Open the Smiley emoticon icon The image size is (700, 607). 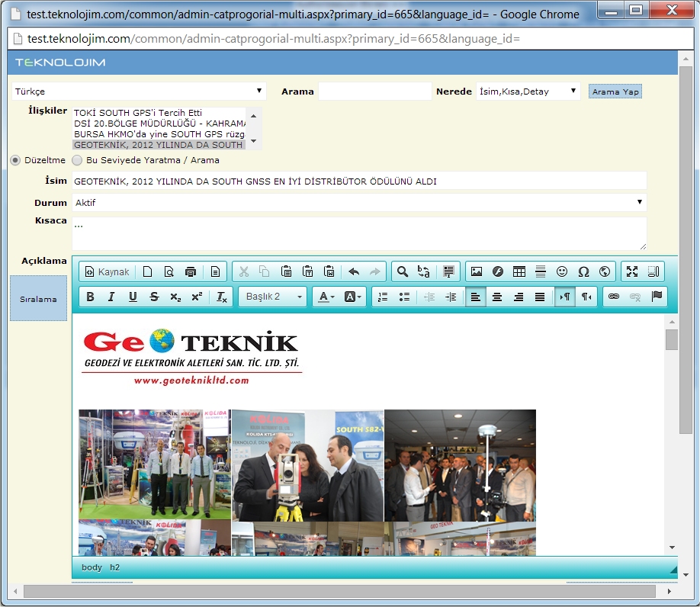click(x=562, y=271)
